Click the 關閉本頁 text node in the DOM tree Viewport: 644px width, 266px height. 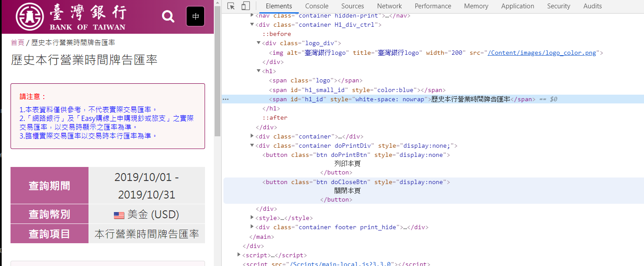347,191
